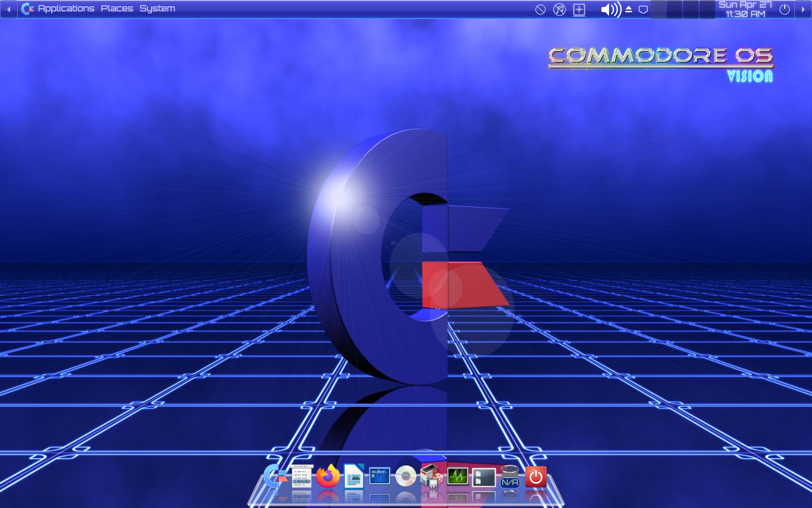Click the left panel-hide arrow
This screenshot has width=812, height=508.
click(x=8, y=9)
